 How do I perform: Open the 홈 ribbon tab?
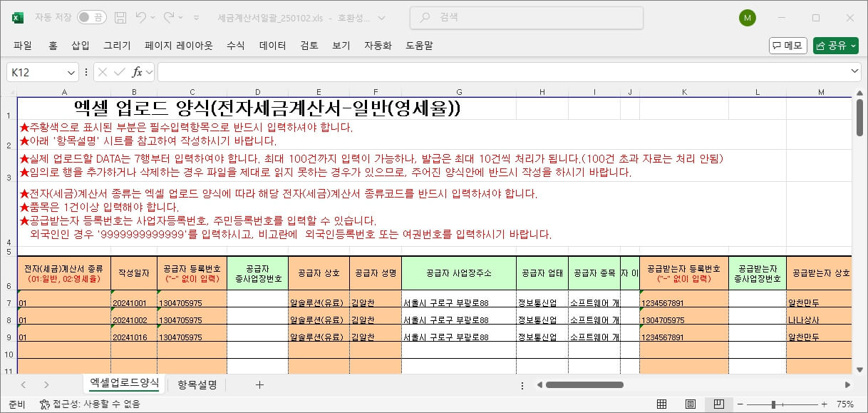pos(53,45)
